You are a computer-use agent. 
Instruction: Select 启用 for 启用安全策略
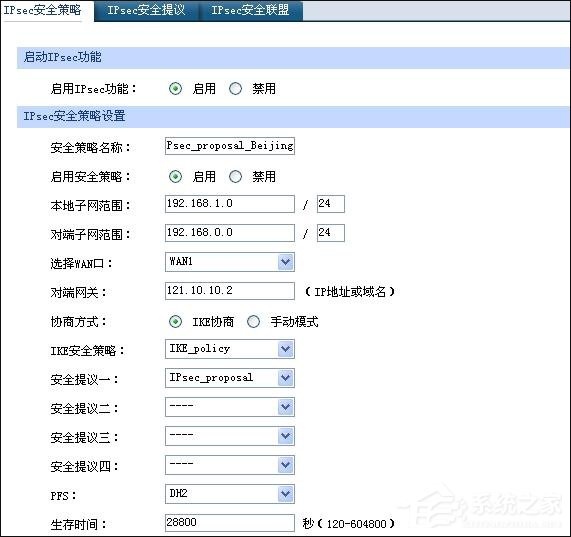point(176,177)
